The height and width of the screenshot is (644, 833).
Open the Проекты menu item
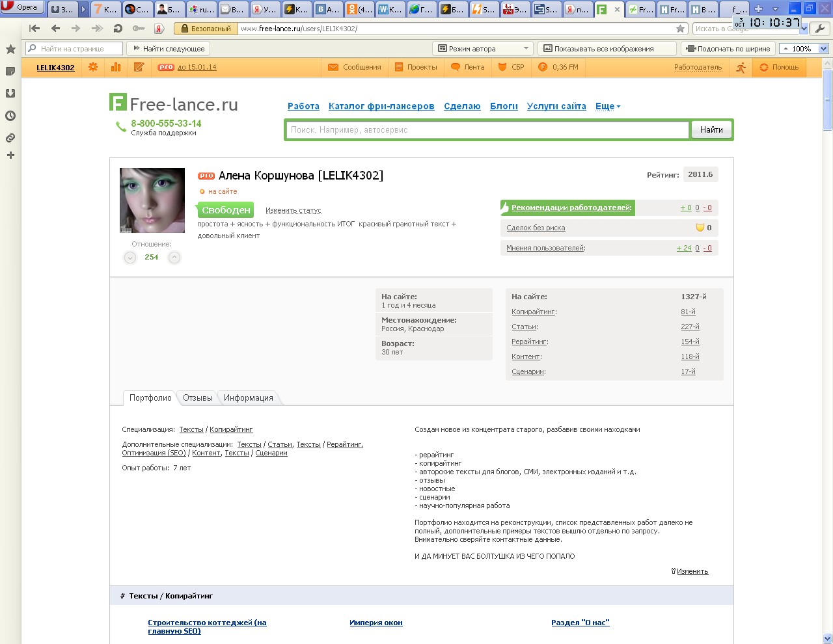[416, 67]
